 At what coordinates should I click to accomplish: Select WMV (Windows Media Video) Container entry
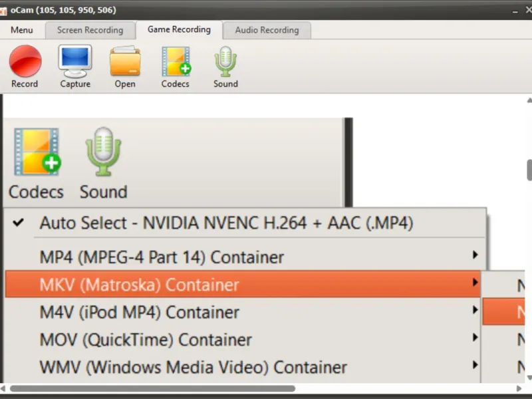pyautogui.click(x=243, y=367)
